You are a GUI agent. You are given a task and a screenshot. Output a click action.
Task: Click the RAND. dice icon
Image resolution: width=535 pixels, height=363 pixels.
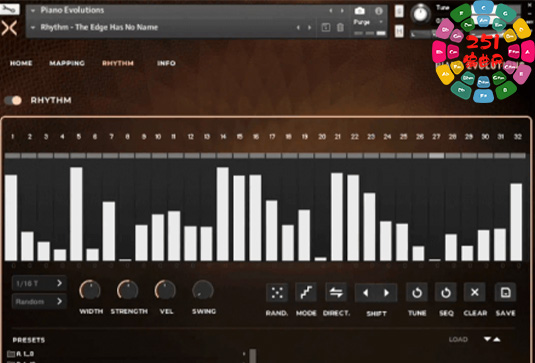point(277,292)
